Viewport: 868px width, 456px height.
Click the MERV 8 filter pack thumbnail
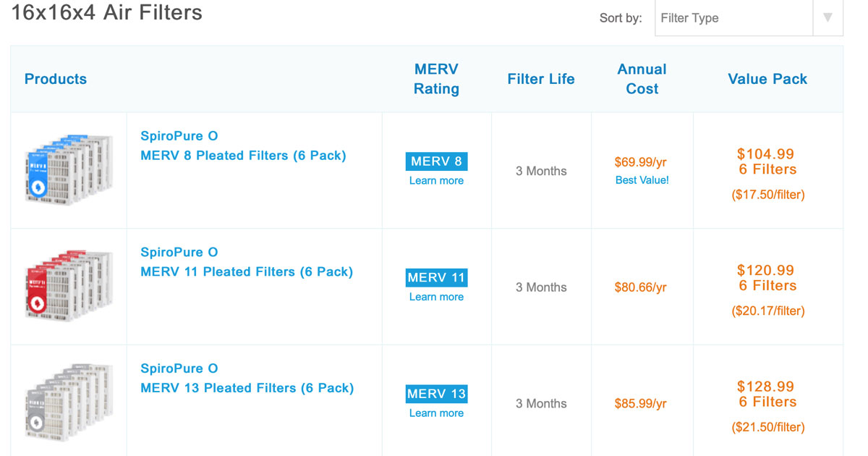69,171
